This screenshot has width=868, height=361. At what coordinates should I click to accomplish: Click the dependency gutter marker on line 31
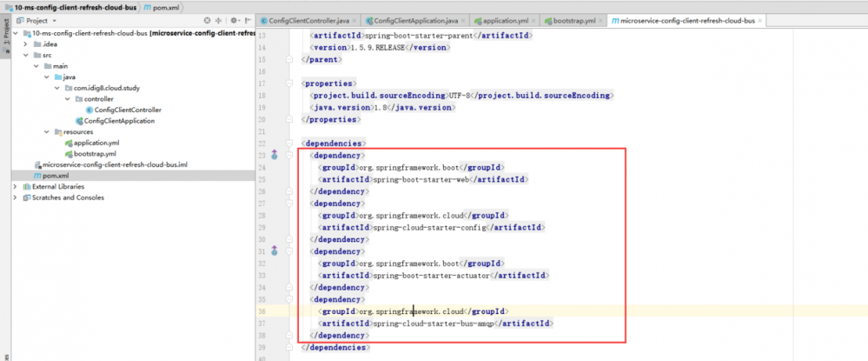pyautogui.click(x=274, y=251)
